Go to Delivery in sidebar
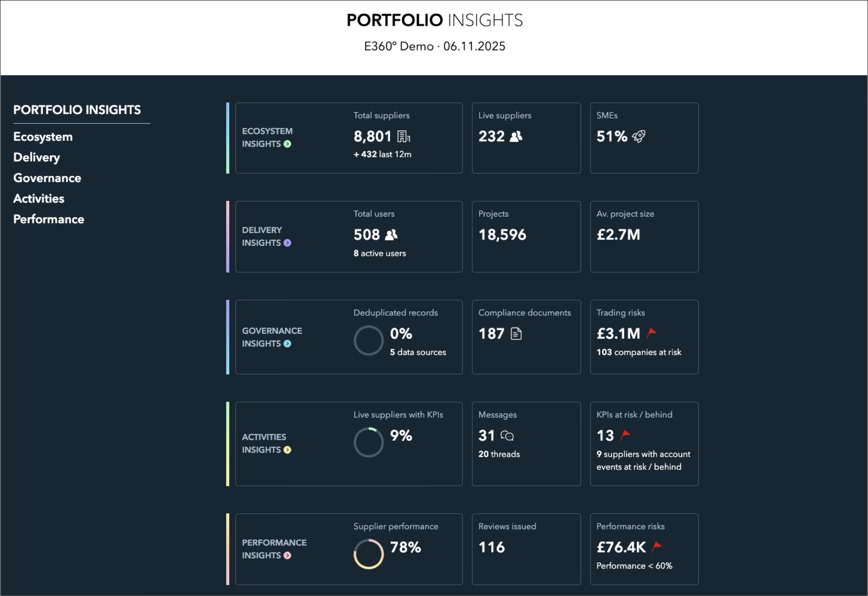Image resolution: width=868 pixels, height=596 pixels. click(x=37, y=157)
